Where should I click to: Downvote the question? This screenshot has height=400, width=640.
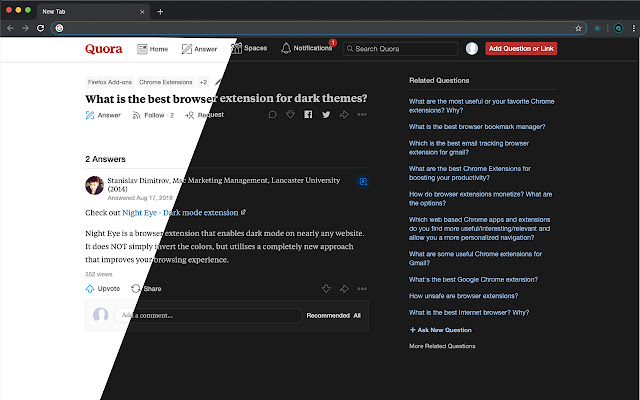pos(290,115)
